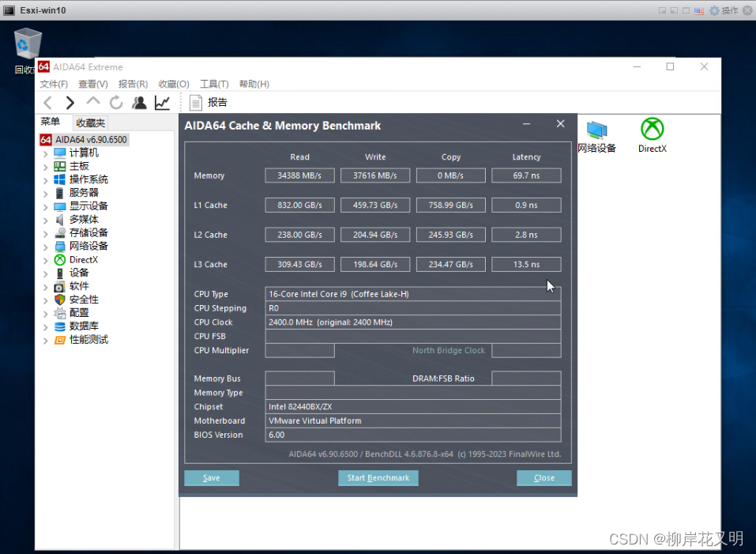Expand the 主板 tree node
The height and width of the screenshot is (554, 756).
point(45,168)
